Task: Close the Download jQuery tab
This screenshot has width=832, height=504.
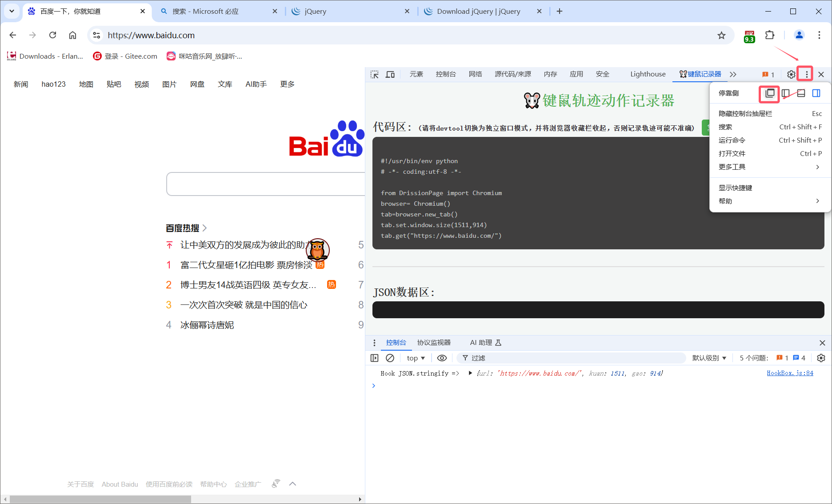Action: [539, 12]
